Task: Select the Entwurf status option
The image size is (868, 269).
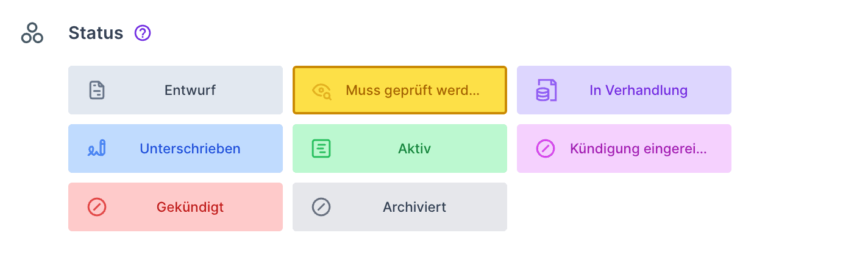Action: [x=176, y=90]
